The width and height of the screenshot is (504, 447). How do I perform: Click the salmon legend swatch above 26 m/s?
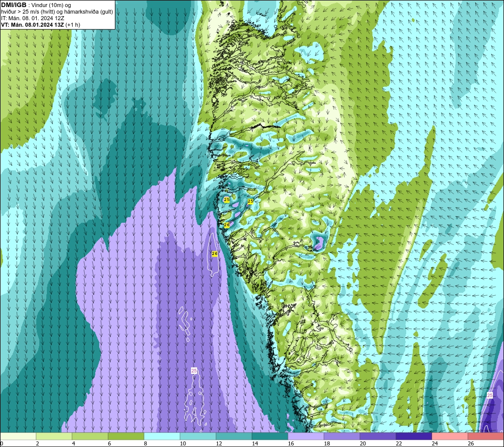pyautogui.click(x=486, y=436)
